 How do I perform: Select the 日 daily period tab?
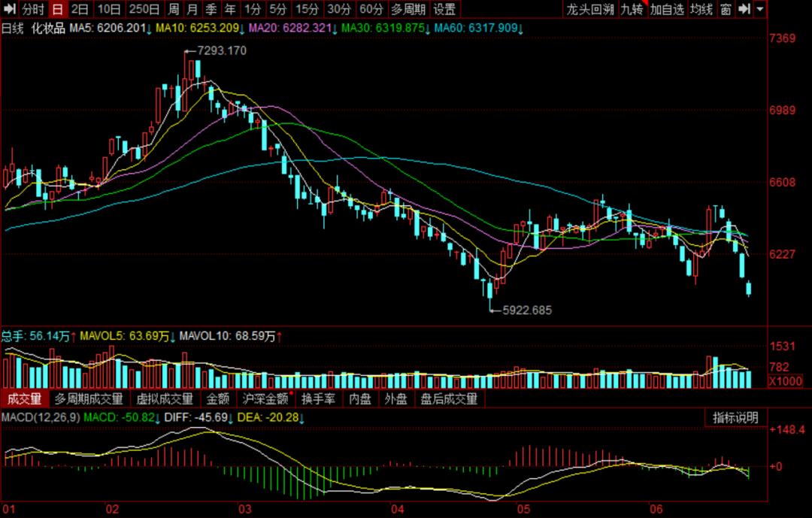click(x=57, y=9)
